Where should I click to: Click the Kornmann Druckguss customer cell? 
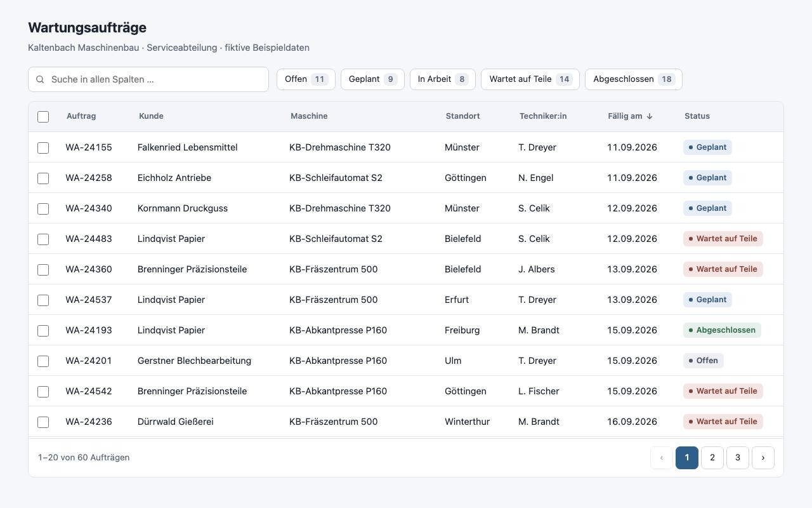click(183, 208)
